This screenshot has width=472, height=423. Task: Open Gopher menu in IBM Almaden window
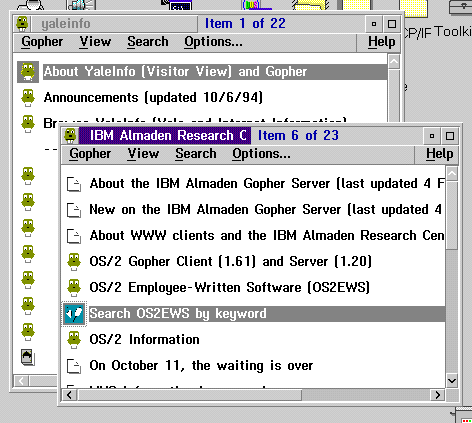(x=90, y=154)
